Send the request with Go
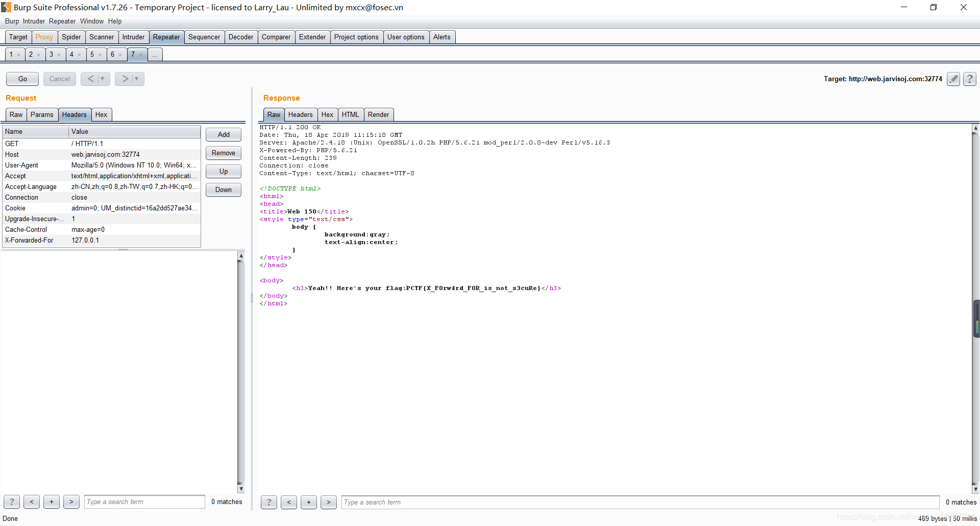Image resolution: width=980 pixels, height=526 pixels. coord(22,79)
